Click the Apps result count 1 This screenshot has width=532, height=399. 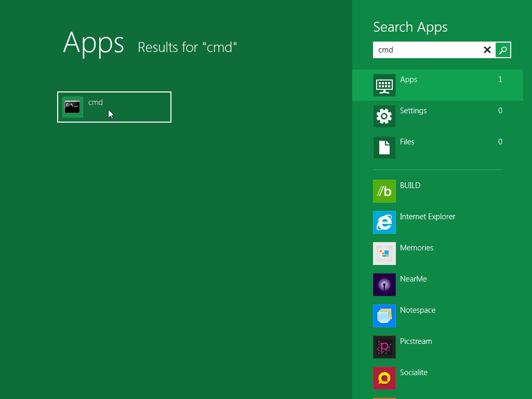click(x=500, y=79)
